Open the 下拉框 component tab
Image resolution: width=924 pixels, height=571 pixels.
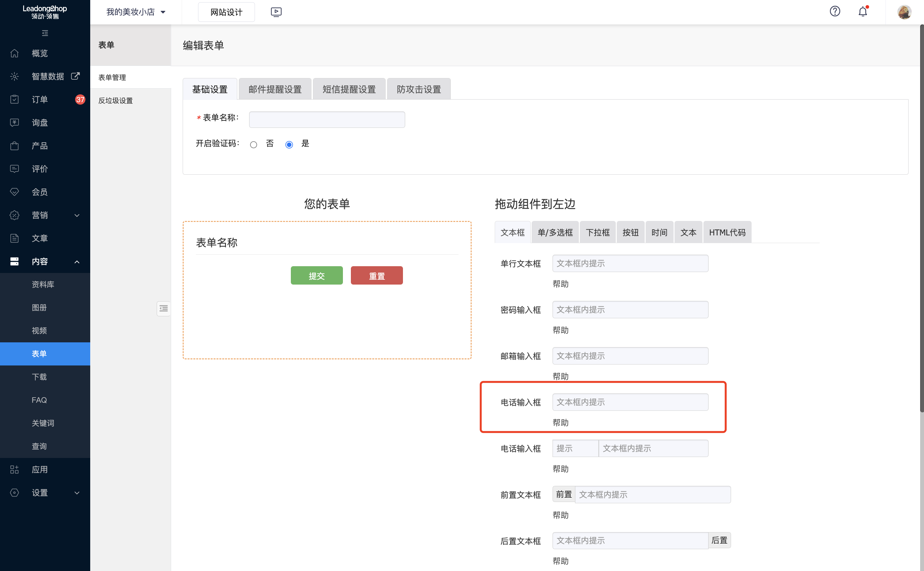tap(597, 232)
